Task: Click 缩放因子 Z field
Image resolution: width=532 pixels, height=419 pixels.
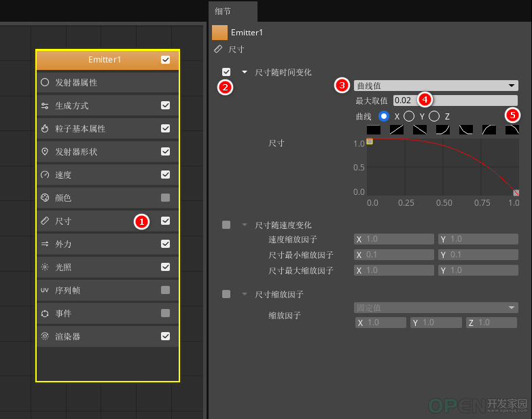Action: [491, 323]
